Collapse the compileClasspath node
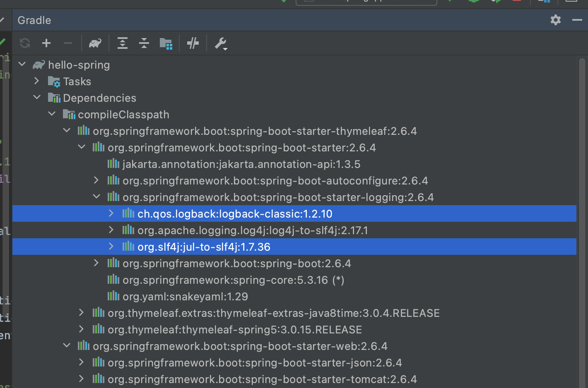The height and width of the screenshot is (388, 588). 52,114
